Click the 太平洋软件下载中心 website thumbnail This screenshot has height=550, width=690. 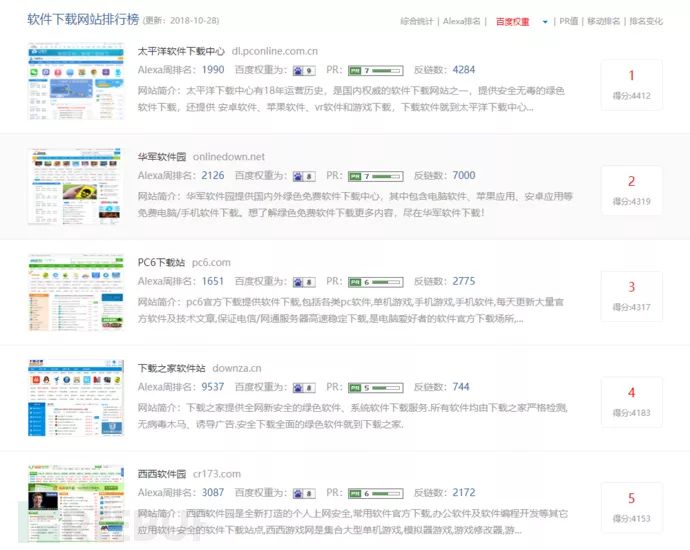(x=76, y=81)
